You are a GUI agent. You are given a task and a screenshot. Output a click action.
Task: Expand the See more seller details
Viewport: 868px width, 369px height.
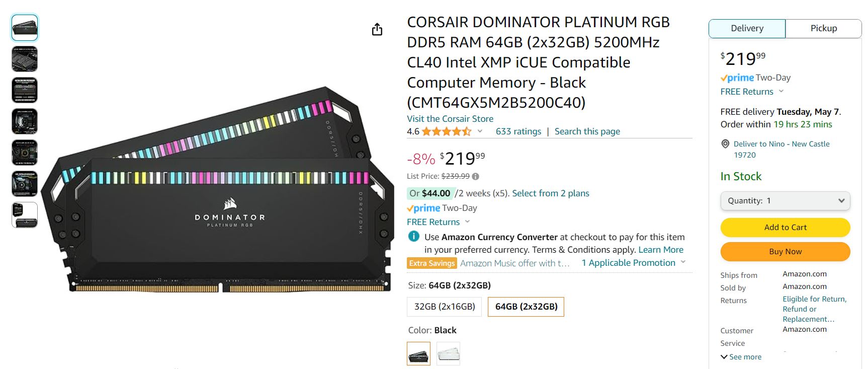(741, 357)
